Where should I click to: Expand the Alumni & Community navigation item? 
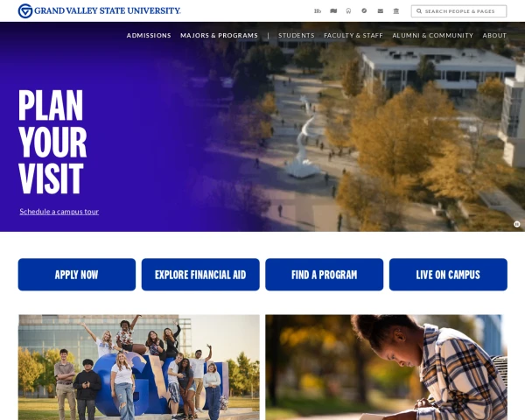[x=432, y=36]
